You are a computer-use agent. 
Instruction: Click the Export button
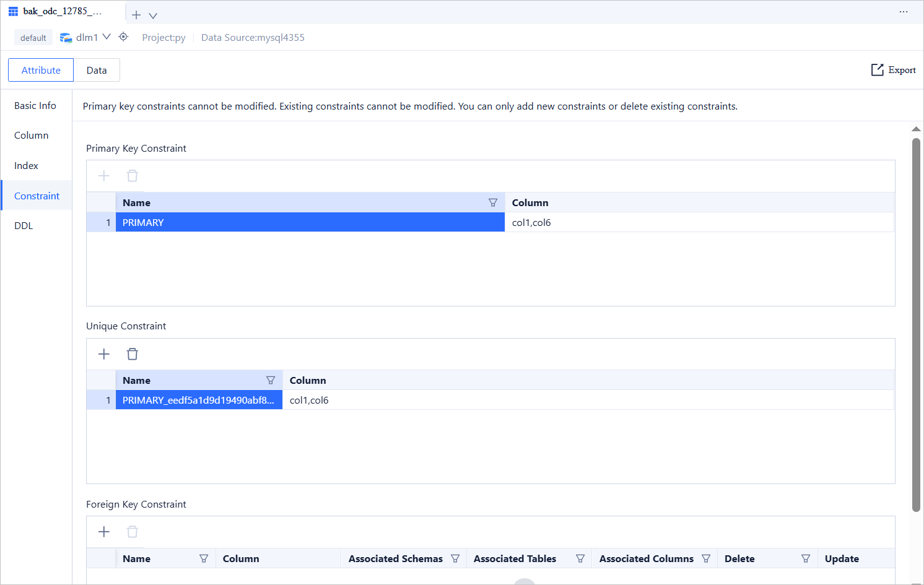click(894, 70)
